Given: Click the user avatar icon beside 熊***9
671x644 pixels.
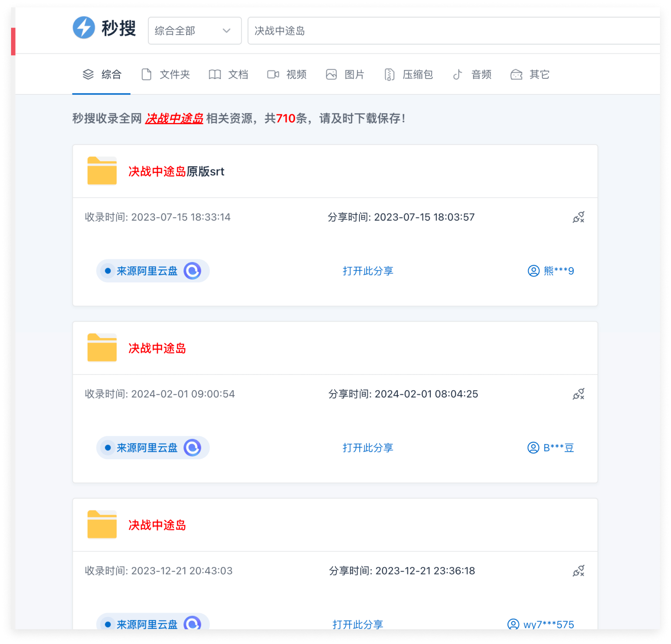Looking at the screenshot, I should tap(534, 271).
